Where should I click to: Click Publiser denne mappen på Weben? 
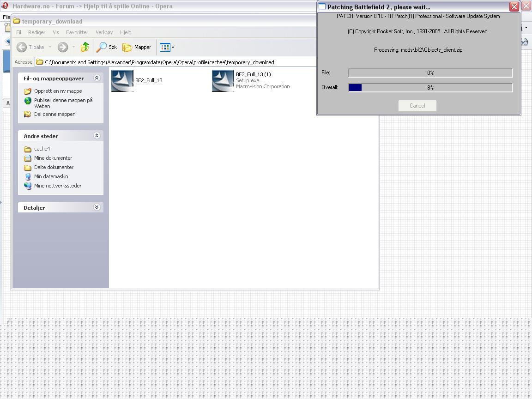63,103
